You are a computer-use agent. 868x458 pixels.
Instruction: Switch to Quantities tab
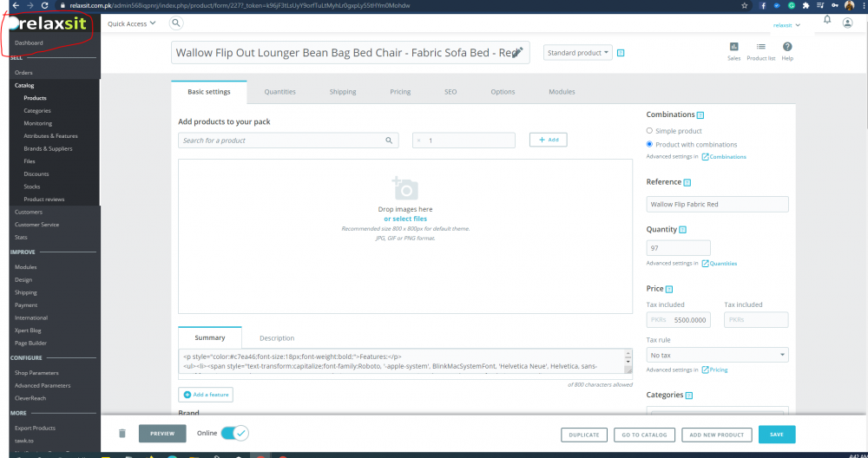(x=279, y=92)
